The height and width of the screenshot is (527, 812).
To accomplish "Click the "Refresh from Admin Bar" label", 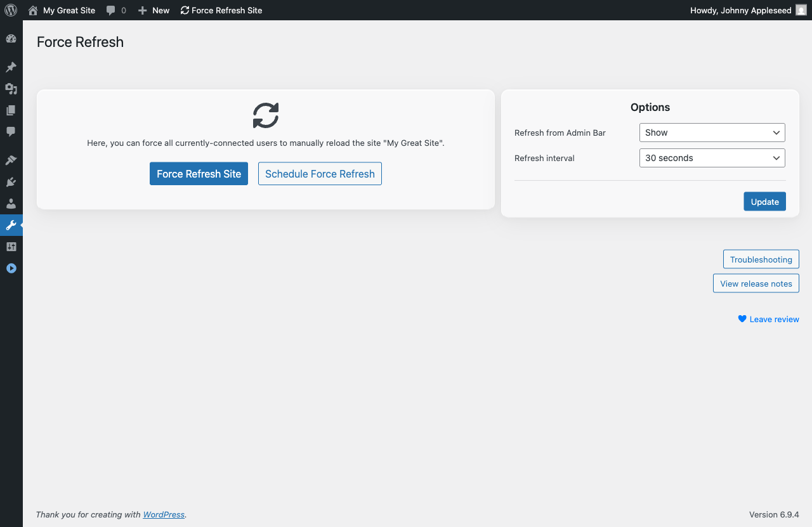I will point(560,133).
